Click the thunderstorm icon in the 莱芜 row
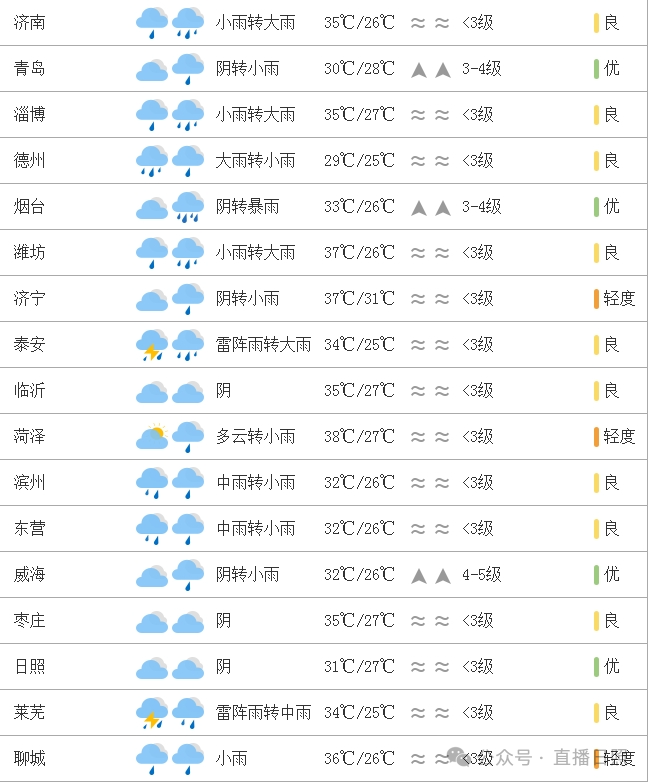 pyautogui.click(x=152, y=713)
